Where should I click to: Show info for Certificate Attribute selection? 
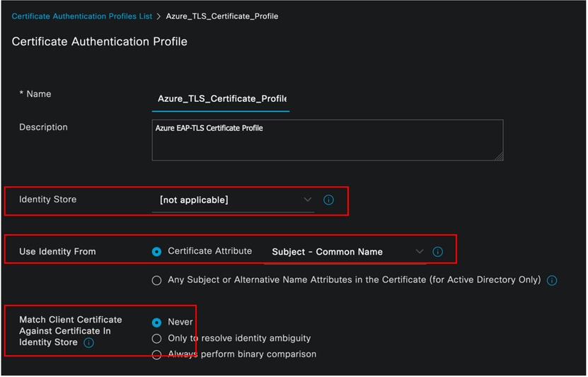click(x=437, y=252)
